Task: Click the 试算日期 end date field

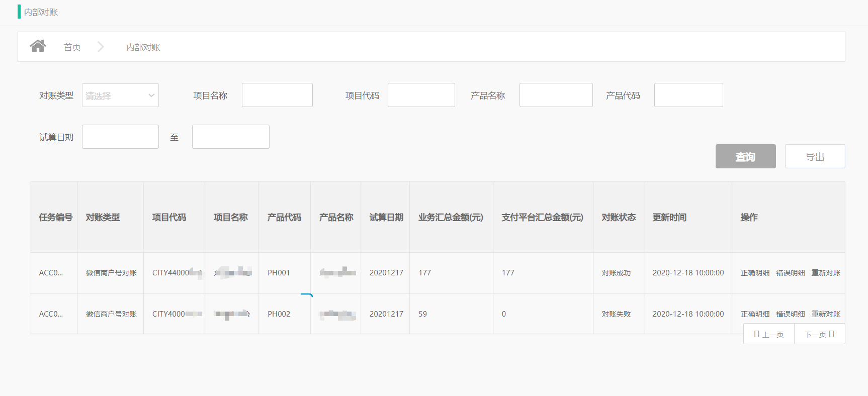Action: (231, 137)
